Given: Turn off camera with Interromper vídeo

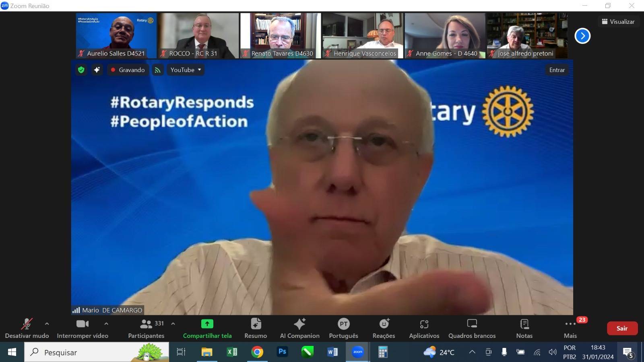Looking at the screenshot, I should (83, 328).
